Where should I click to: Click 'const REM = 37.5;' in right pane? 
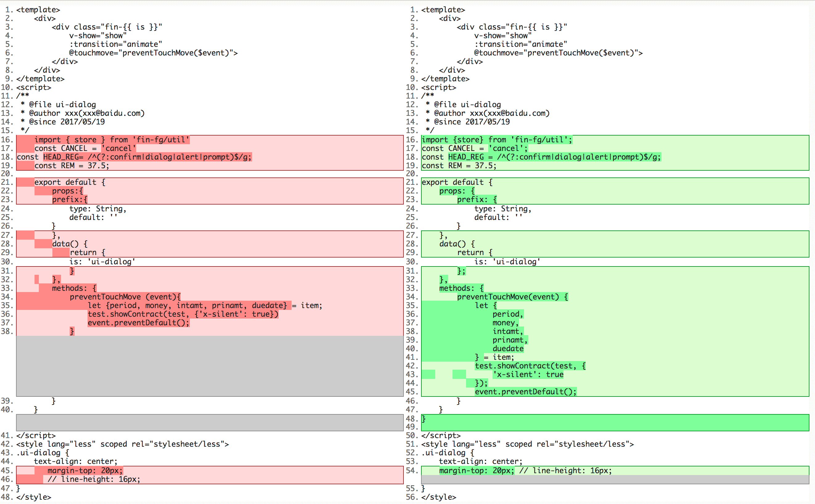[x=459, y=166]
